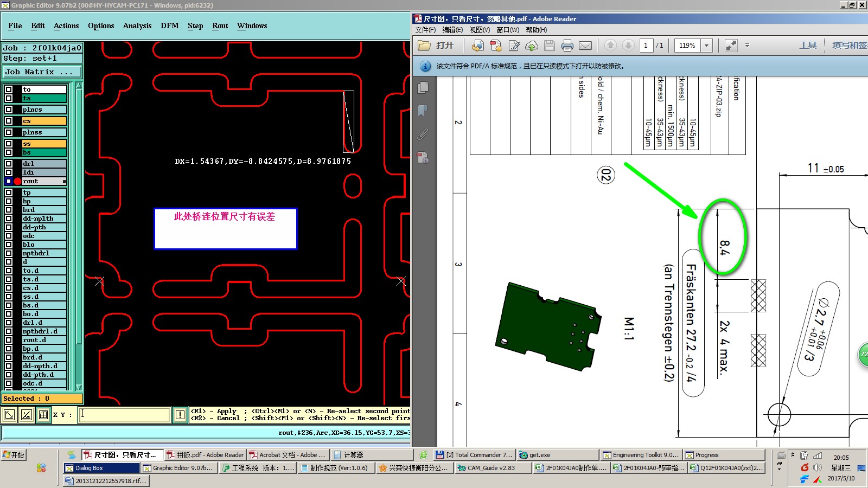Go to next page with down arrow
The image size is (868, 488).
coord(628,46)
